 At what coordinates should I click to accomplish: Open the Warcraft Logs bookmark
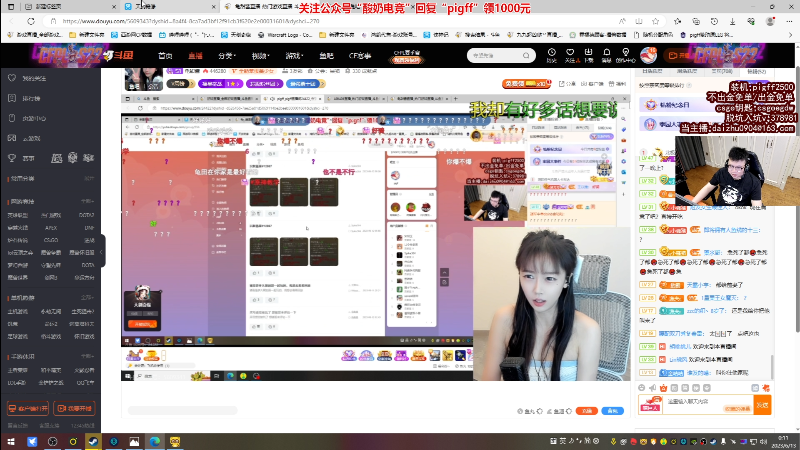point(285,35)
